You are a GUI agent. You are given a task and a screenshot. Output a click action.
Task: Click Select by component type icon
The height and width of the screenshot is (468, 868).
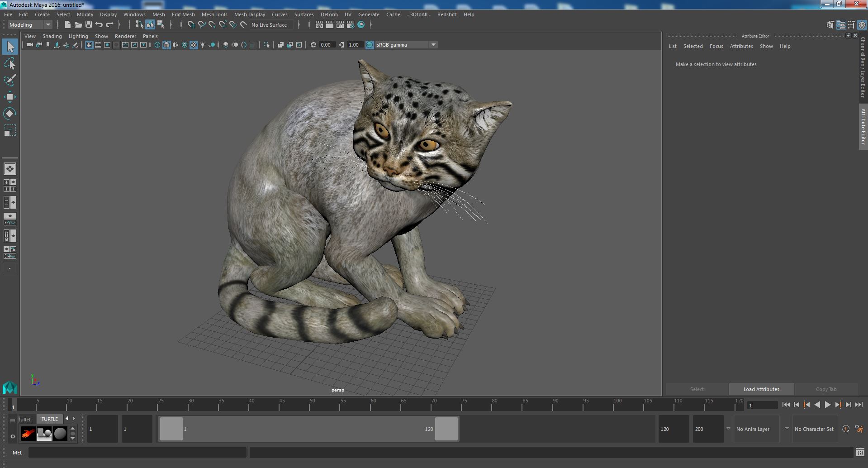[161, 25]
